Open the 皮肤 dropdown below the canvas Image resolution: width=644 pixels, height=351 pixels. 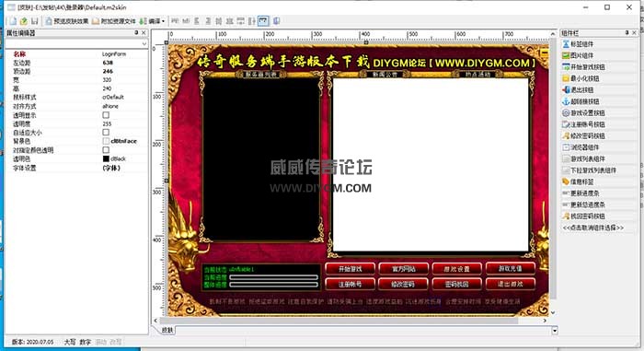pos(555,331)
